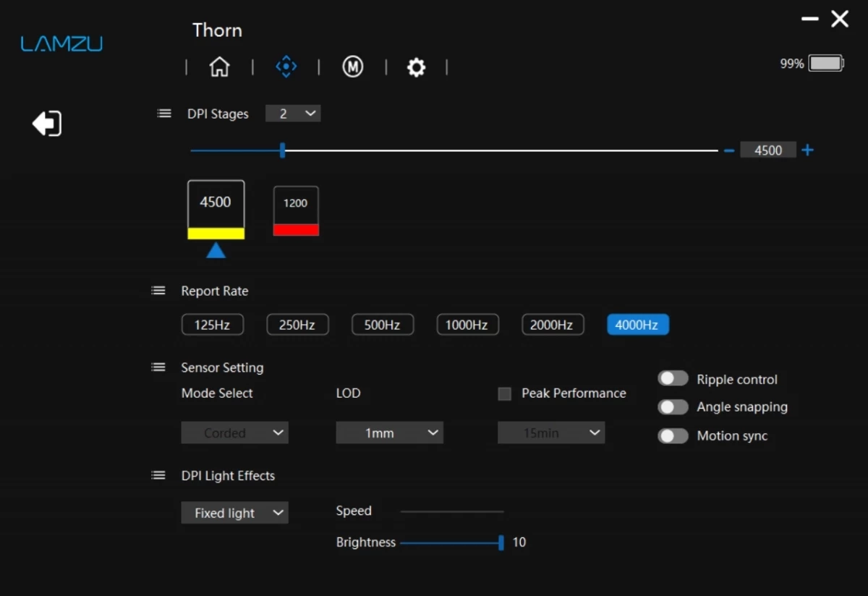868x596 pixels.
Task: Close the Lamzu window
Action: pyautogui.click(x=840, y=20)
